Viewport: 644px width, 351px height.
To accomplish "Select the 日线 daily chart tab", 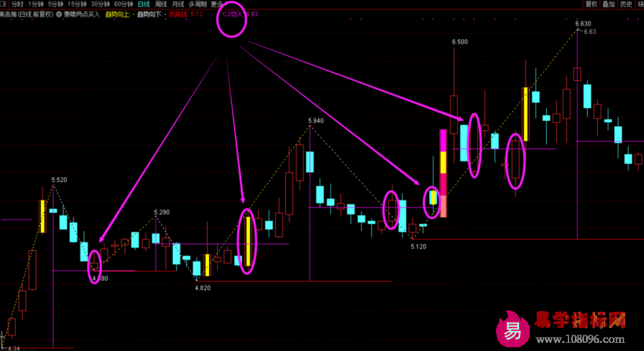I will (x=144, y=4).
